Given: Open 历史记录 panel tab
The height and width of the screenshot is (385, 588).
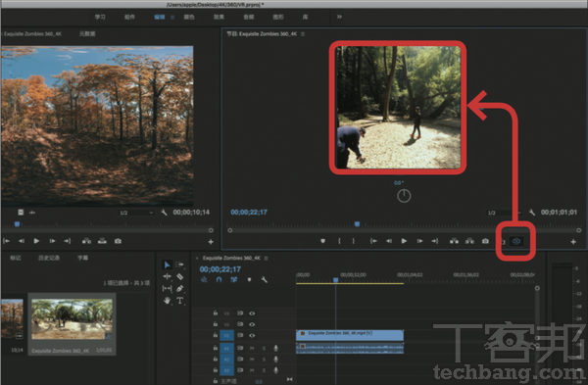Looking at the screenshot, I should [49, 258].
